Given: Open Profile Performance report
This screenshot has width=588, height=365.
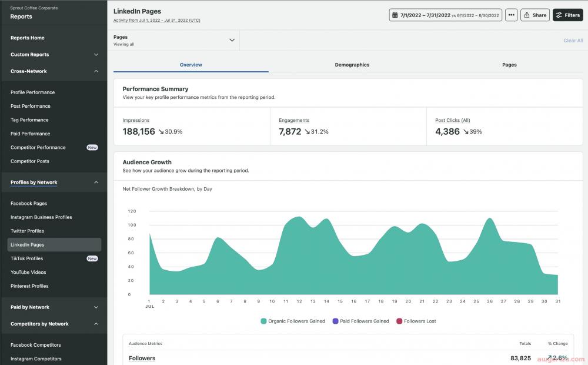Looking at the screenshot, I should click(32, 92).
